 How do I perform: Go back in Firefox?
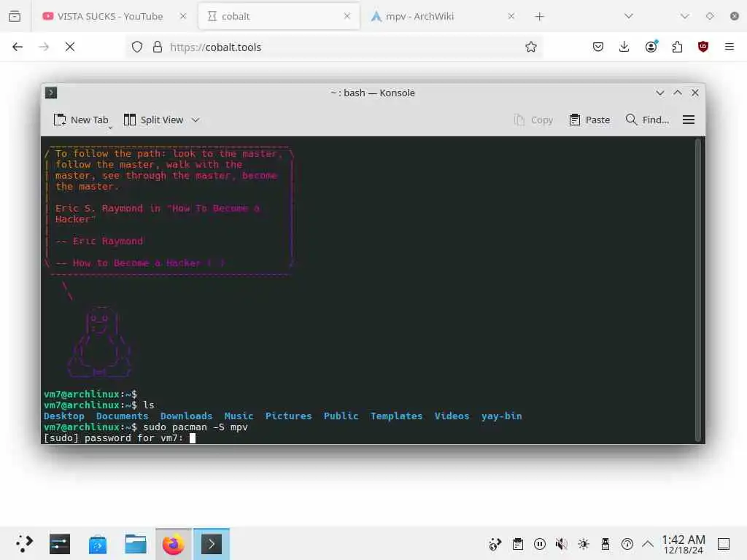(18, 47)
